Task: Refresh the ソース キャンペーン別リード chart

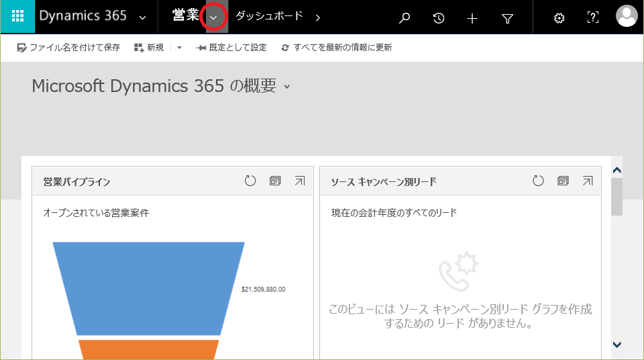Action: pos(538,181)
